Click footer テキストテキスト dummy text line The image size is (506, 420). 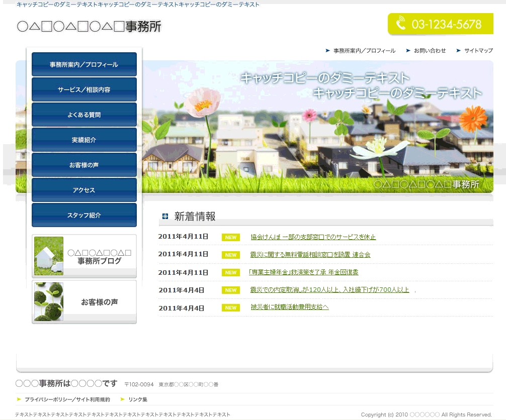click(123, 414)
